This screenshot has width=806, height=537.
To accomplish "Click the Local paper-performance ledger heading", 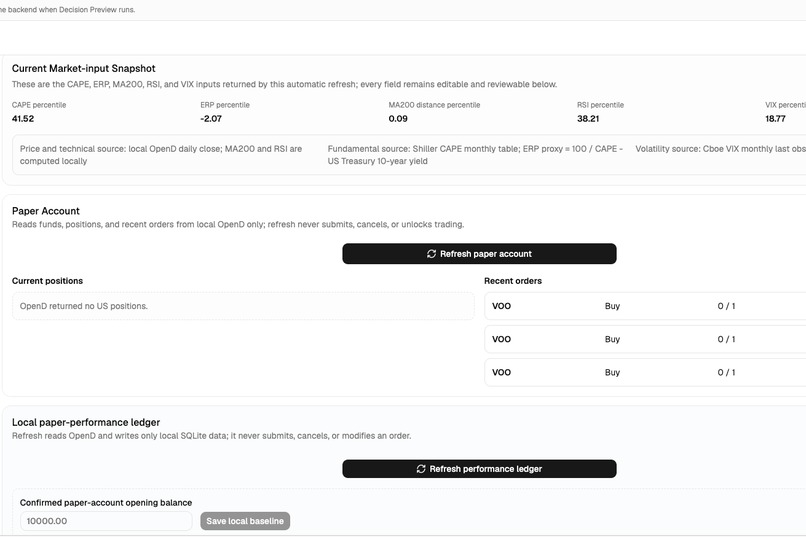I will click(x=86, y=422).
